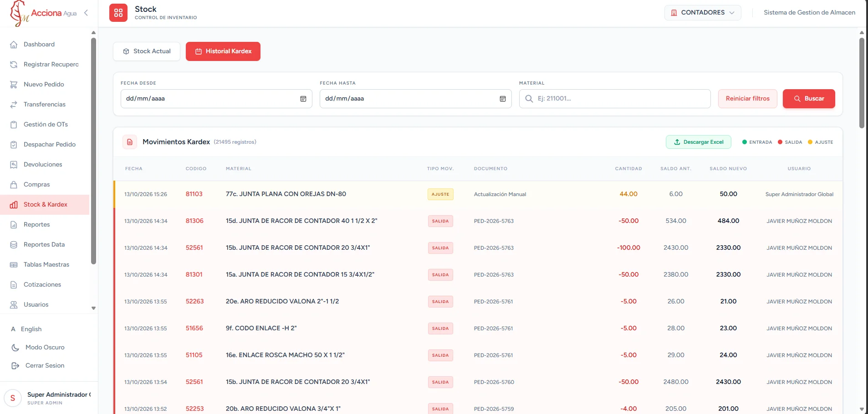868x414 pixels.
Task: Open the CONTADORES warehouse dropdown
Action: 703,13
